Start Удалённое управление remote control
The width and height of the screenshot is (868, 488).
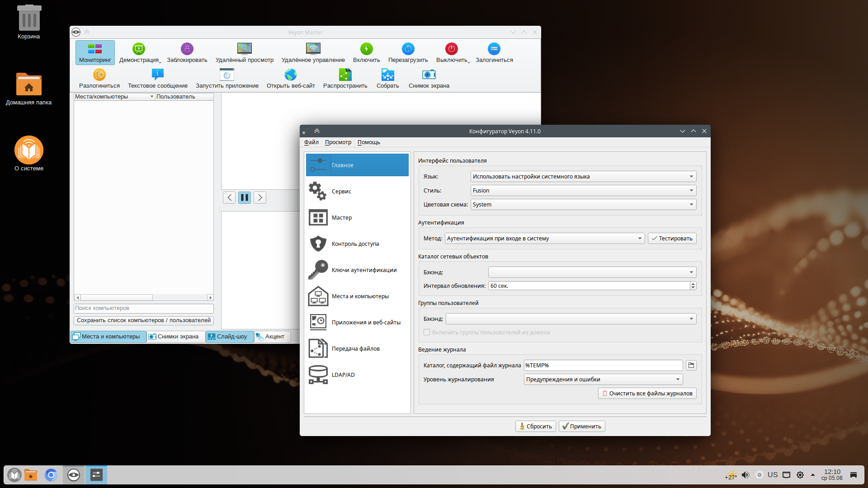point(313,52)
